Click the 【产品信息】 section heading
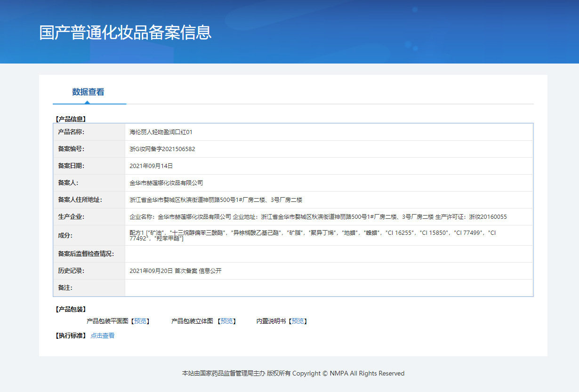The height and width of the screenshot is (392, 579). click(71, 119)
